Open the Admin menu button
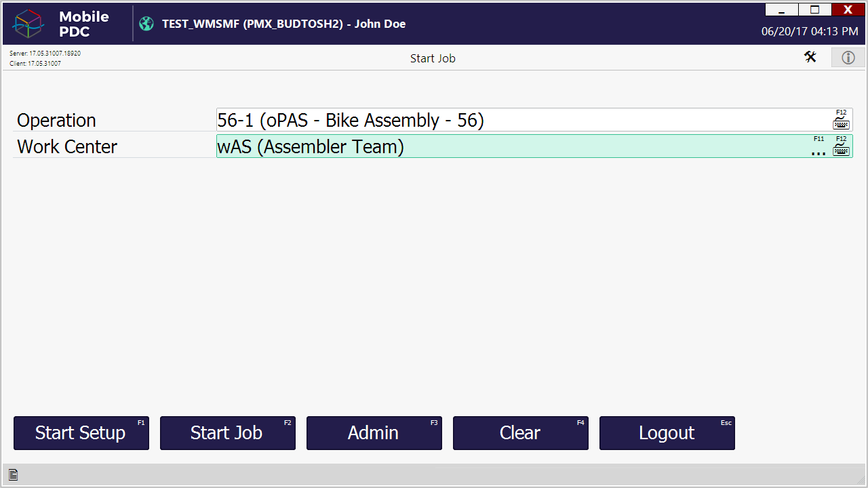The height and width of the screenshot is (488, 868). pyautogui.click(x=374, y=433)
